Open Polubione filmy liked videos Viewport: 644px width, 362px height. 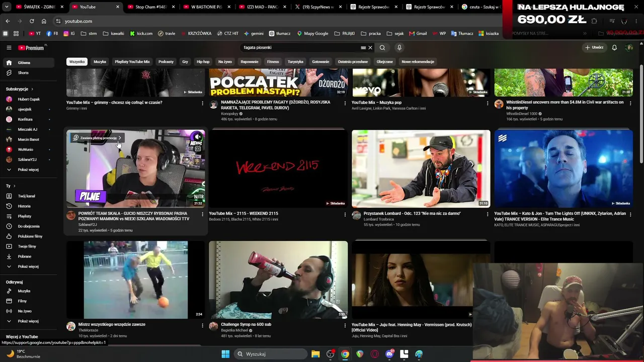(x=28, y=236)
